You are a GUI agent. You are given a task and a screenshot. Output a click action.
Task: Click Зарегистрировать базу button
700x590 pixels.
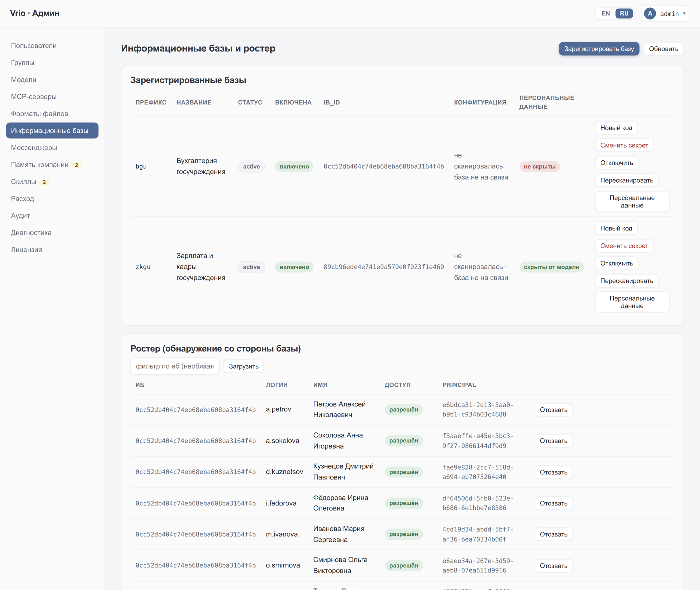[599, 49]
